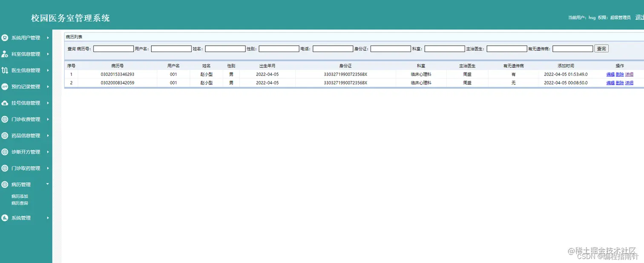Open the 预约记录管理 menu
The width and height of the screenshot is (644, 263).
pos(26,87)
